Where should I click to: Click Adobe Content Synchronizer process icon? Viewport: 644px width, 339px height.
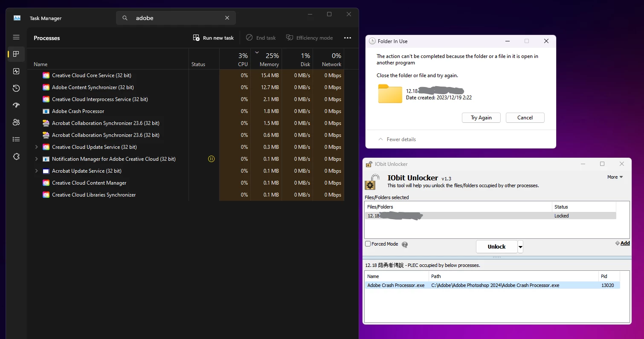(x=46, y=87)
